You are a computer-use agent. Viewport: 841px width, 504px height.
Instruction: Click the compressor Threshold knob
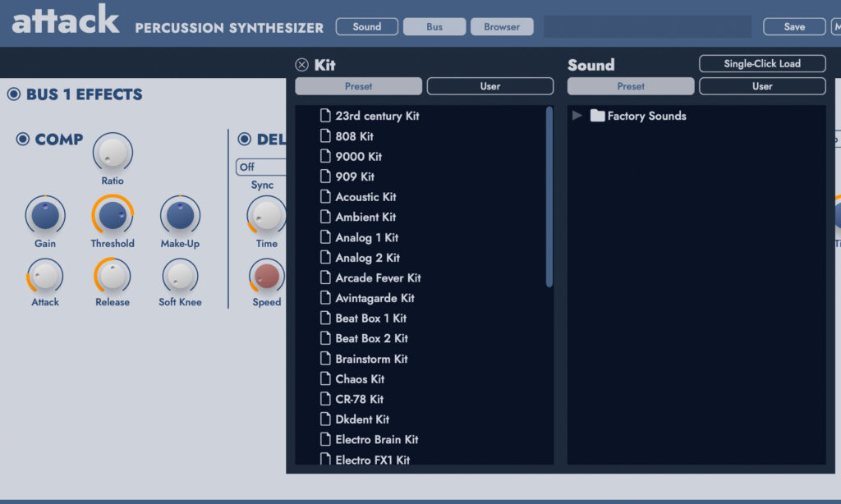coord(112,216)
